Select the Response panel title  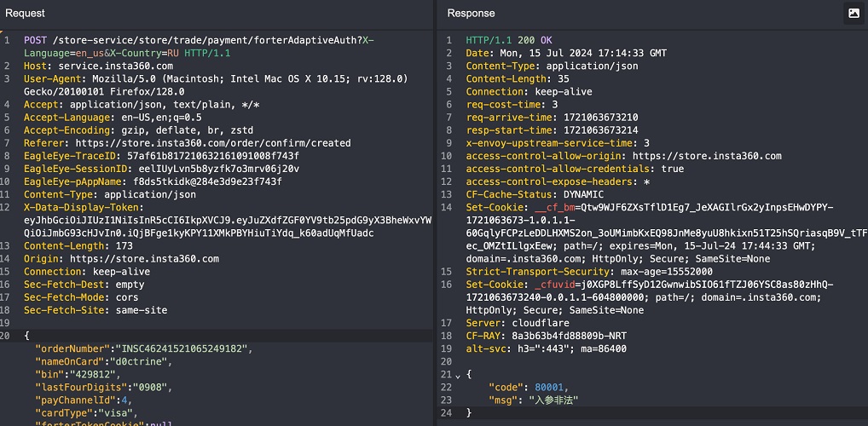(471, 13)
